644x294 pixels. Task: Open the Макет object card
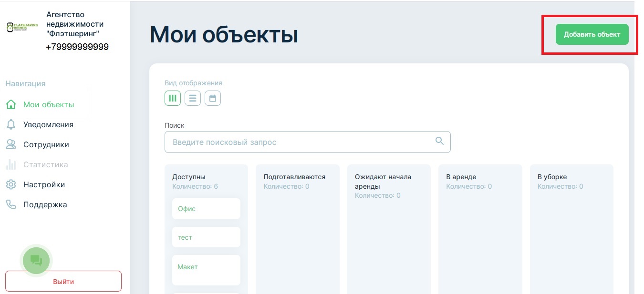206,270
